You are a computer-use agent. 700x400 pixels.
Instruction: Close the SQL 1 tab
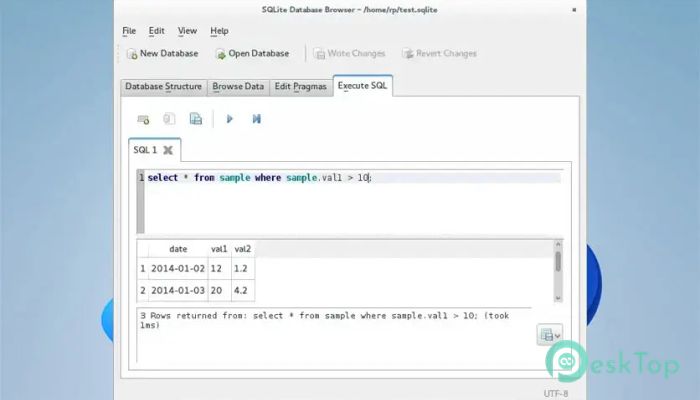[x=168, y=150]
